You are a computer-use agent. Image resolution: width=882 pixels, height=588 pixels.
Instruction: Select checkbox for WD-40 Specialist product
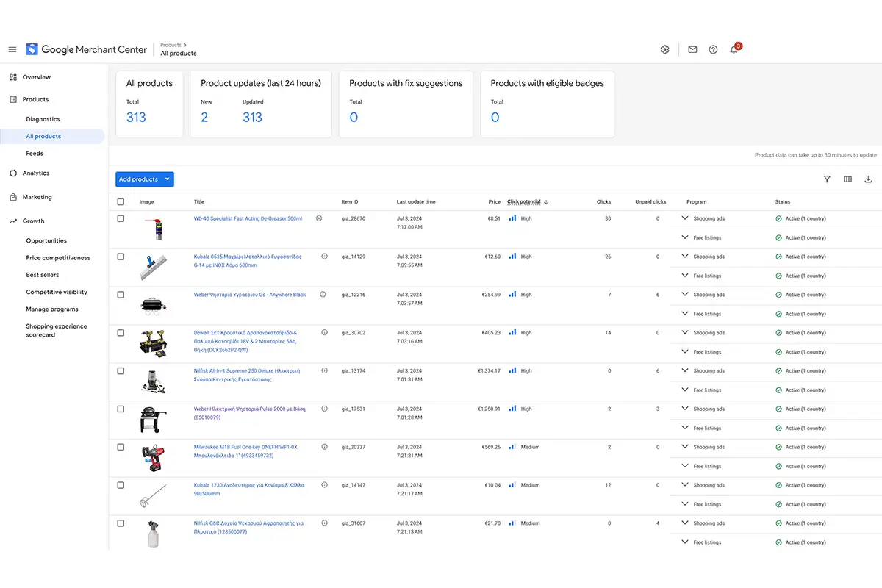121,218
